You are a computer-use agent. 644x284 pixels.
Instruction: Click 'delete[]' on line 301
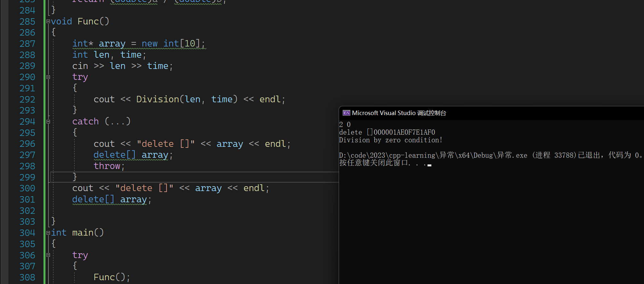pos(93,199)
